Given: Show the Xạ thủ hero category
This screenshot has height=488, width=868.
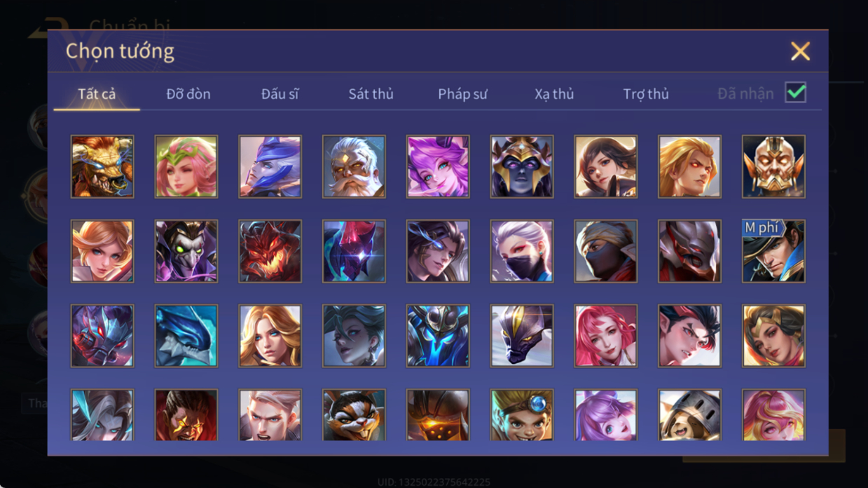Looking at the screenshot, I should [x=554, y=94].
